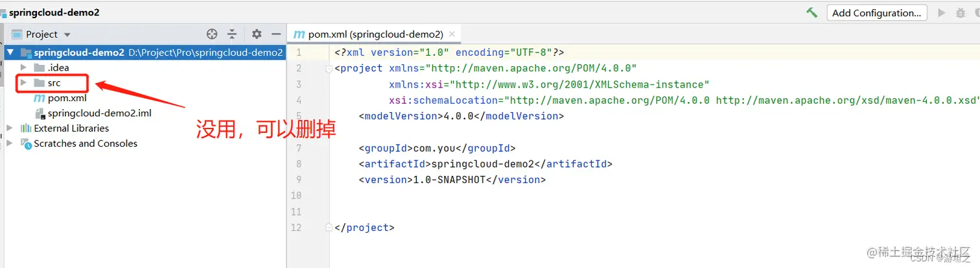Open the Project panel settings gear

click(257, 34)
